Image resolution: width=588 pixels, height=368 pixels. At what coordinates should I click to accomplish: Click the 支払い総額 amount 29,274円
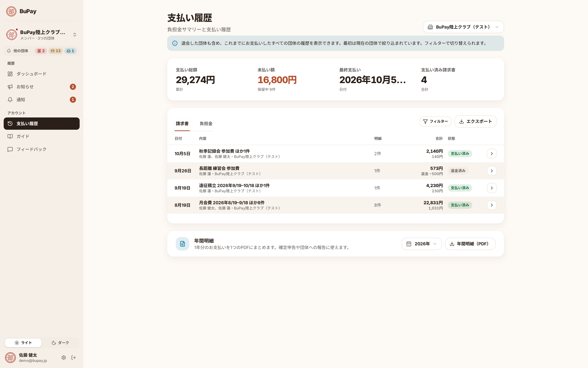(x=195, y=80)
